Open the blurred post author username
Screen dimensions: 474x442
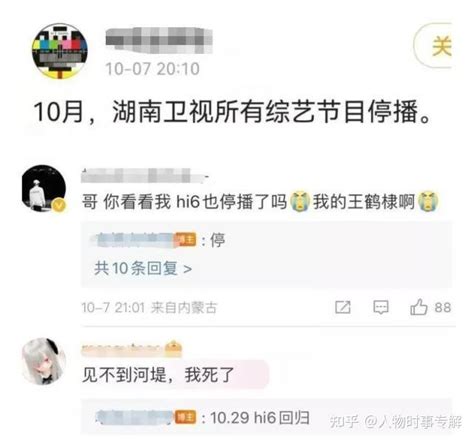(x=159, y=41)
